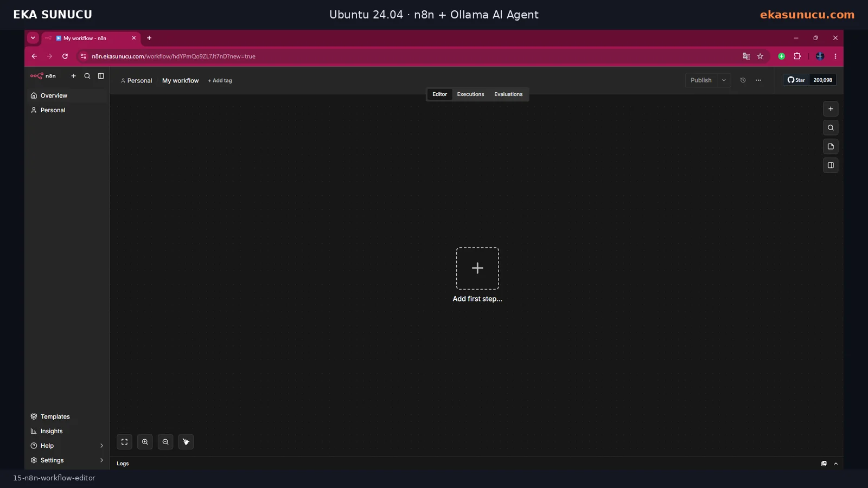
Task: Zoom out on the canvas
Action: pyautogui.click(x=165, y=442)
